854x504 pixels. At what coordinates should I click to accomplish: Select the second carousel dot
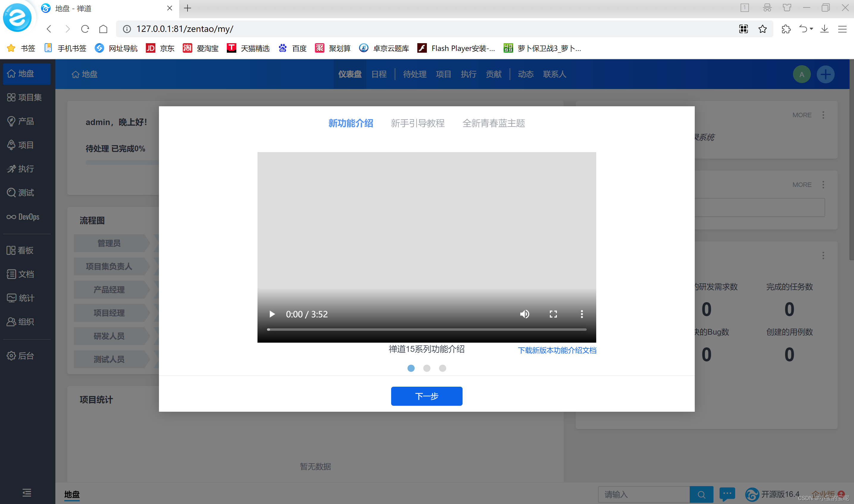[427, 368]
